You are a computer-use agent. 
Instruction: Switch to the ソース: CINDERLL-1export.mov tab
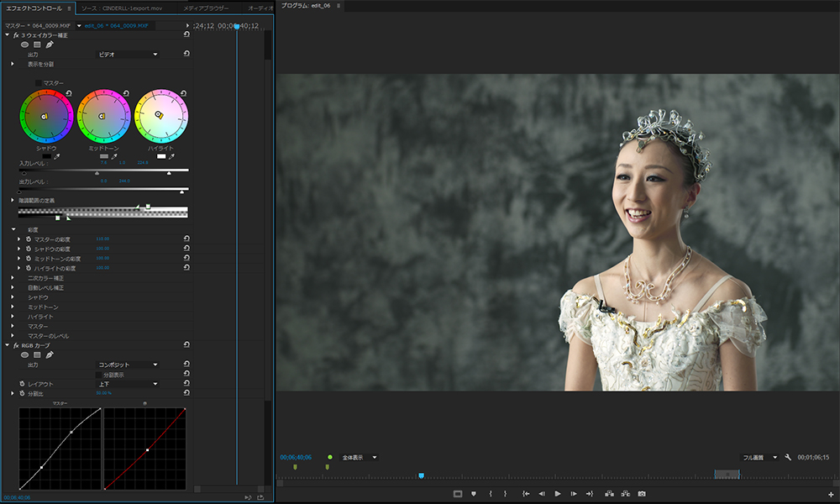[122, 8]
